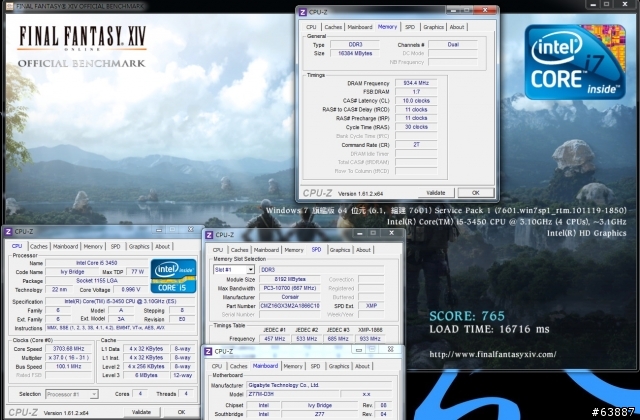The height and width of the screenshot is (420, 640).
Task: Click motherboard manufacturer Gigabyte Technology Co., Ltd.
Action: coord(319,385)
